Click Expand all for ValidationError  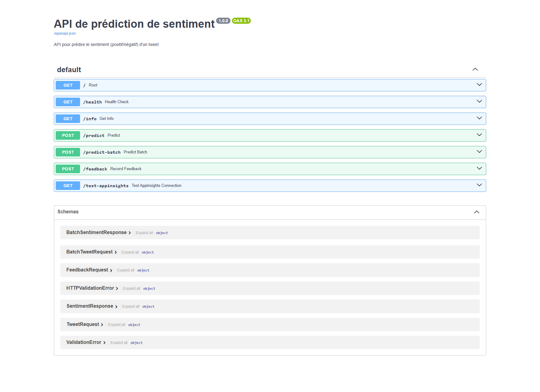coord(119,343)
